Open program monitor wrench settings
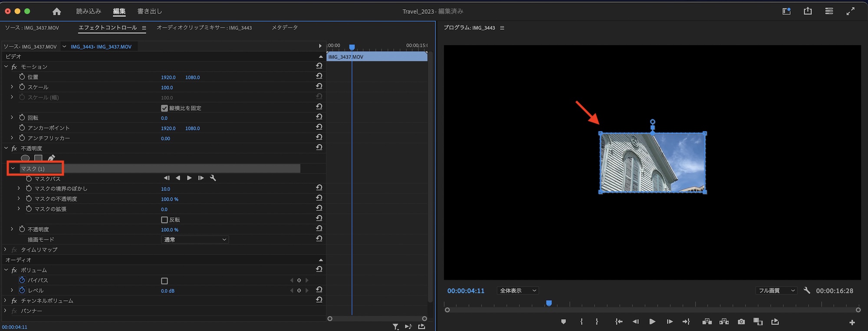868x331 pixels. (x=807, y=291)
